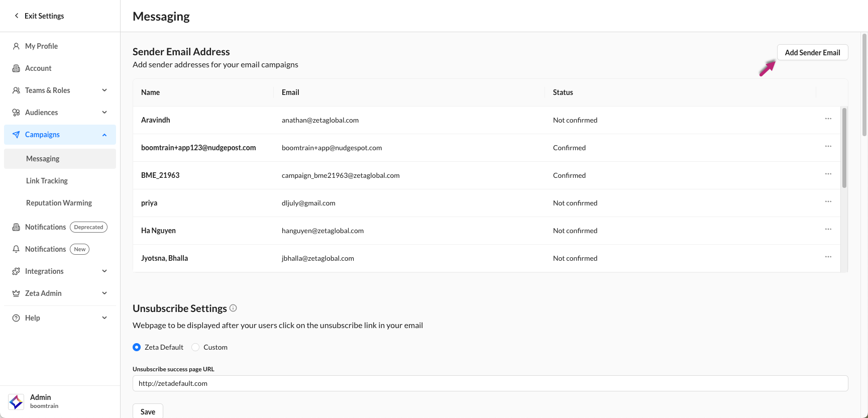Expand the Help menu chevron

click(104, 318)
